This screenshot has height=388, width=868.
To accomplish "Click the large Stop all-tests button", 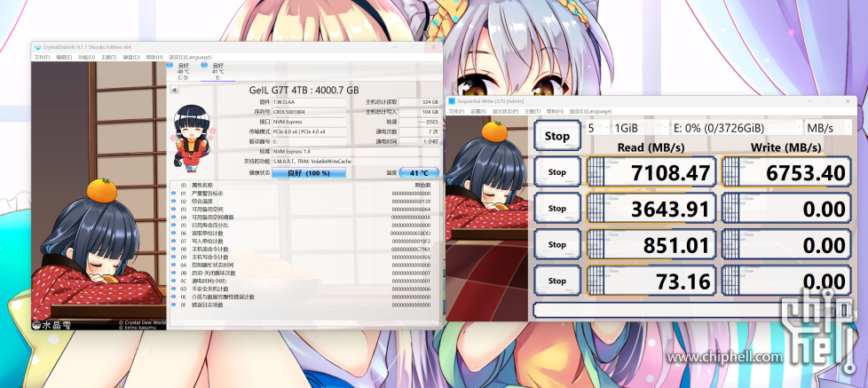I will (x=556, y=136).
